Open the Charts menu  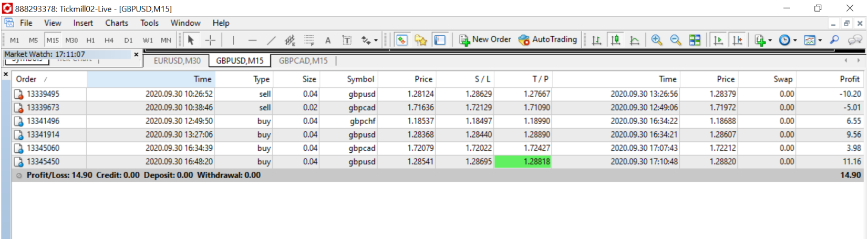pos(116,23)
